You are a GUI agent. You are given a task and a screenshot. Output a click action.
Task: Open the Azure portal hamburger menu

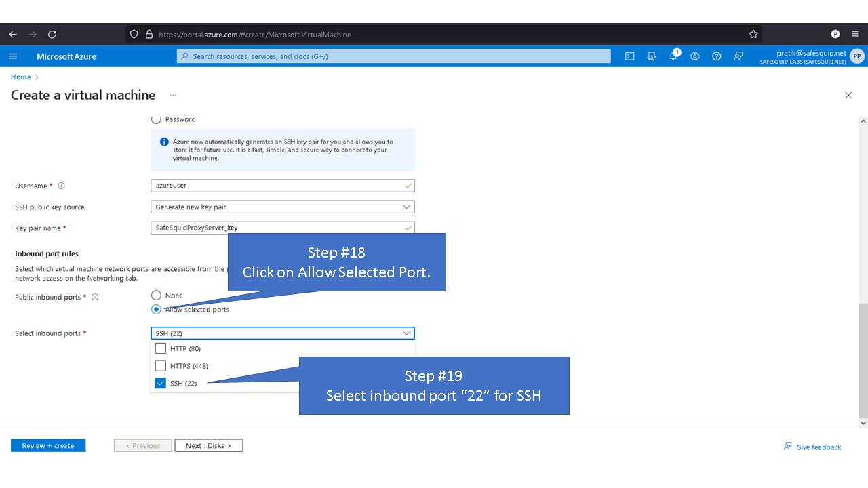(x=13, y=56)
